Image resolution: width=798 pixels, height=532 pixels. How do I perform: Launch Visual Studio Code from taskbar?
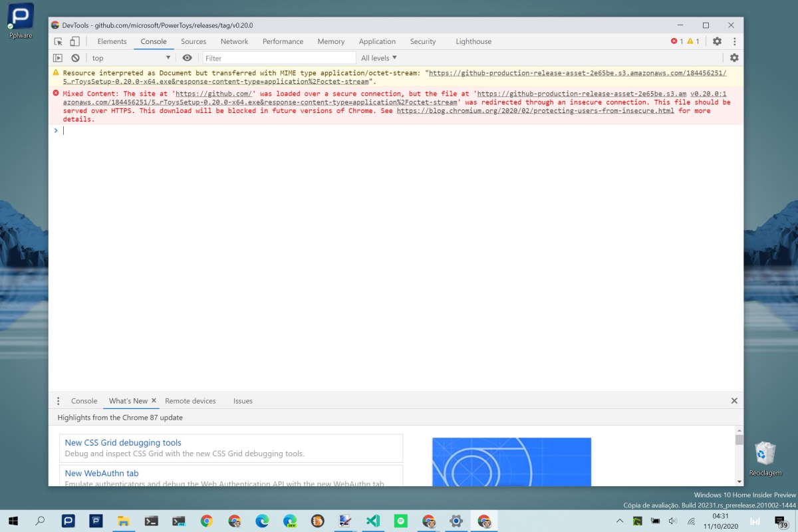click(372, 521)
